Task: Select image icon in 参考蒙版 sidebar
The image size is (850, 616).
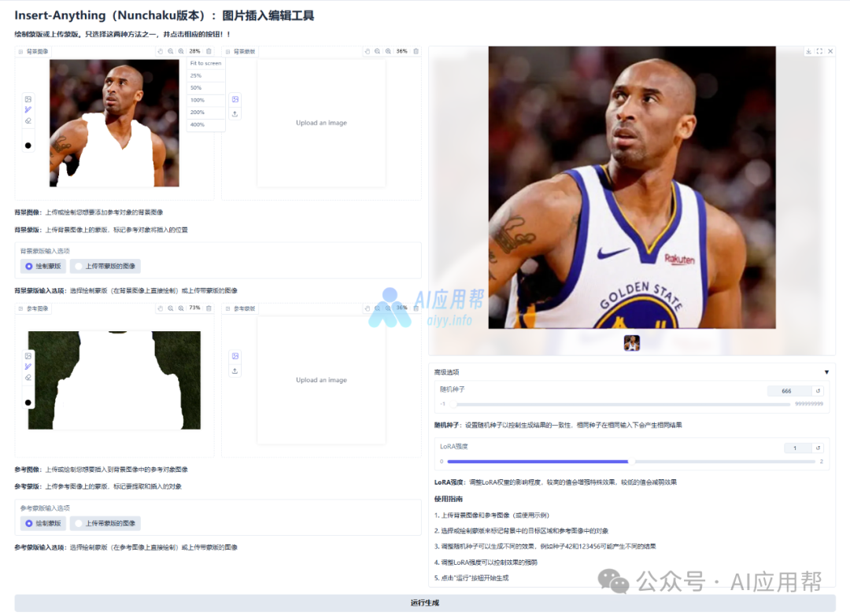Action: click(235, 356)
